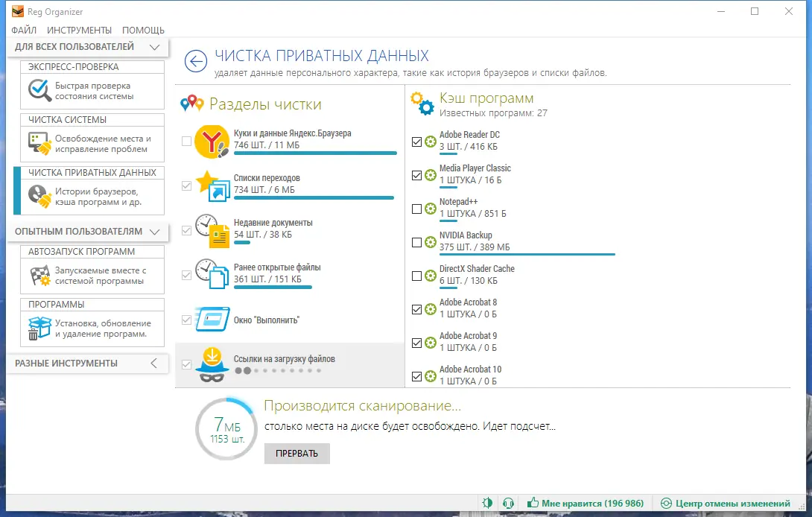Viewport: 812px width, 517px height.
Task: Open the ПОМОЩЬ menu
Action: [x=144, y=30]
